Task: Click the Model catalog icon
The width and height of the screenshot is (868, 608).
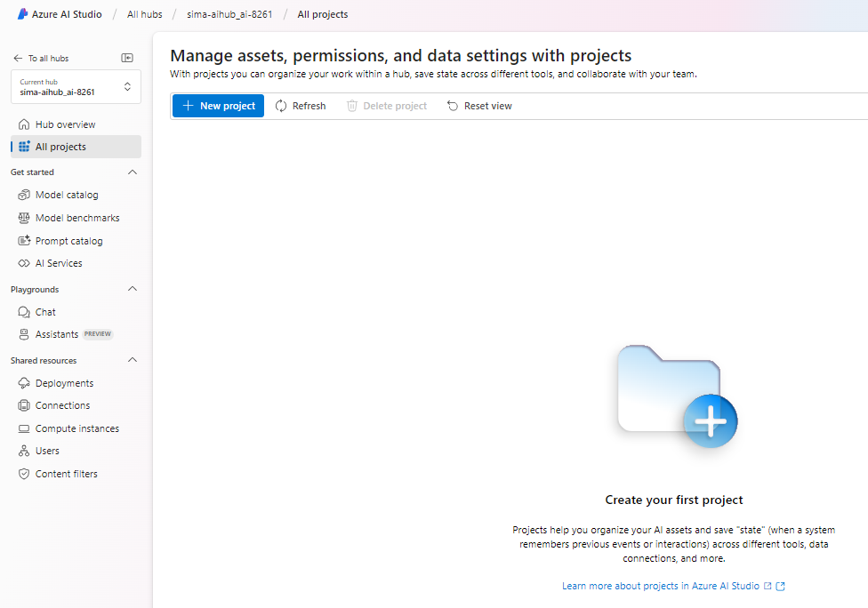Action: coord(24,195)
